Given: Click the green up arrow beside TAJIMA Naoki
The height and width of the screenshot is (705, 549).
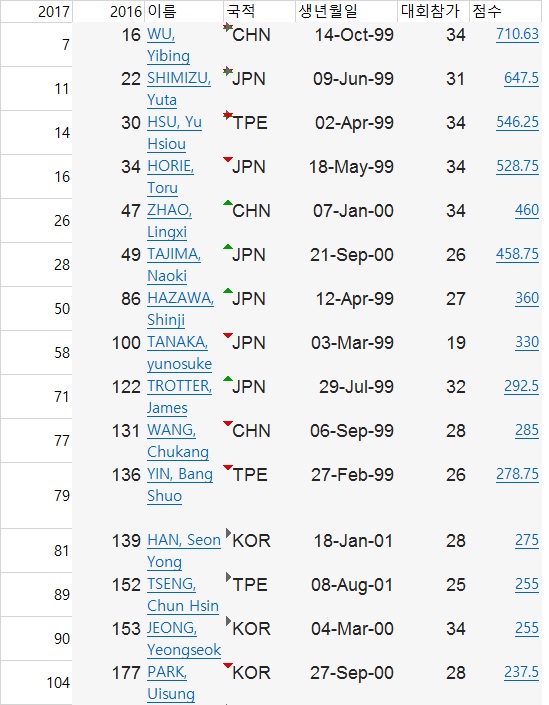Looking at the screenshot, I should pyautogui.click(x=228, y=247).
